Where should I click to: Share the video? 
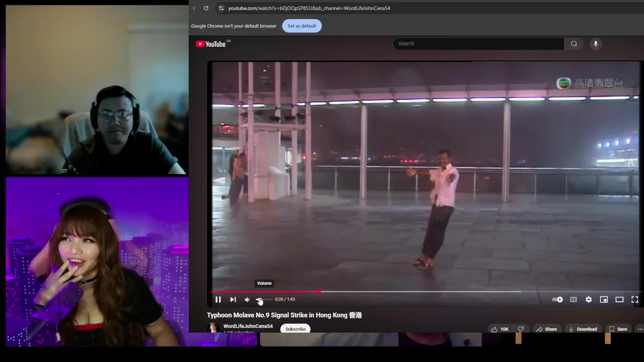click(x=546, y=329)
